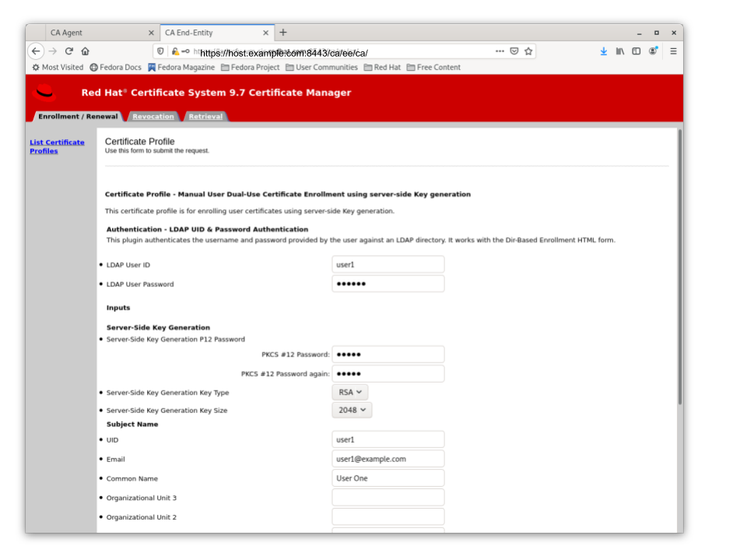Image resolution: width=747 pixels, height=560 pixels.
Task: Bookmark this page with the star
Action: point(528,51)
